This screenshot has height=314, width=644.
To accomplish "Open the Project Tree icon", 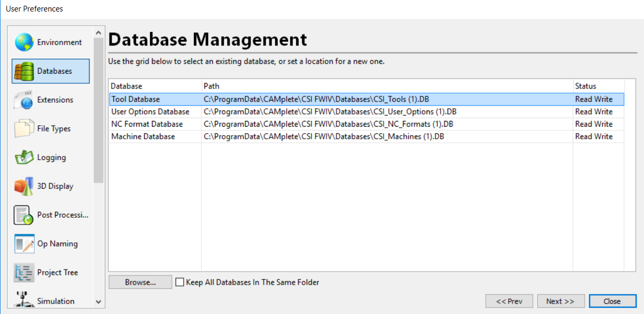I will click(24, 273).
